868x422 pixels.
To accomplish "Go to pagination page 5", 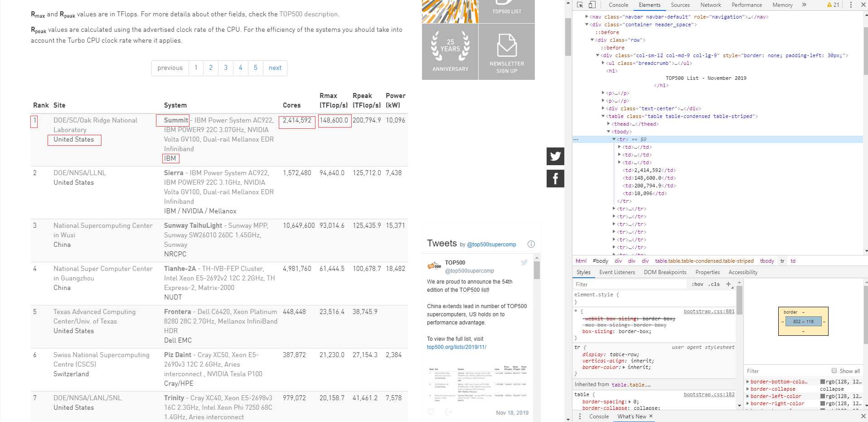I will coord(256,68).
